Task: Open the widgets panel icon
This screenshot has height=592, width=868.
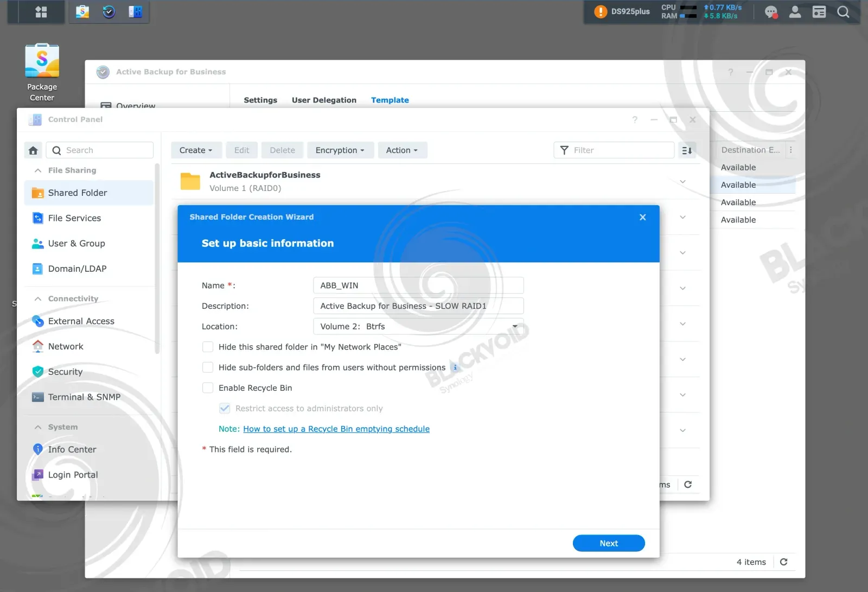Action: click(x=819, y=11)
